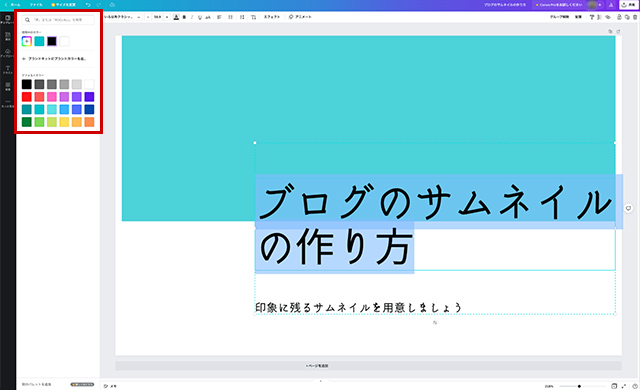Add a new color with rainbow plus swatch
Screen dimensions: 640x390
click(x=27, y=41)
